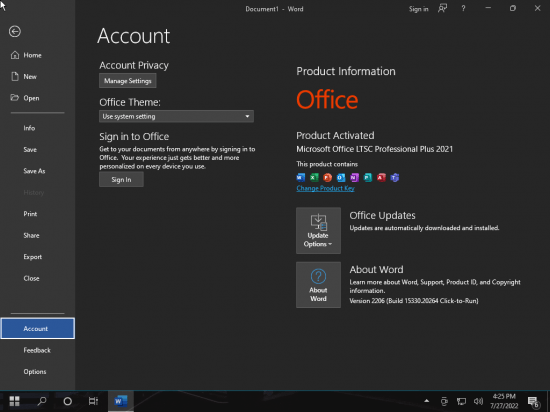
Task: Click the Access app icon
Action: tap(381, 177)
